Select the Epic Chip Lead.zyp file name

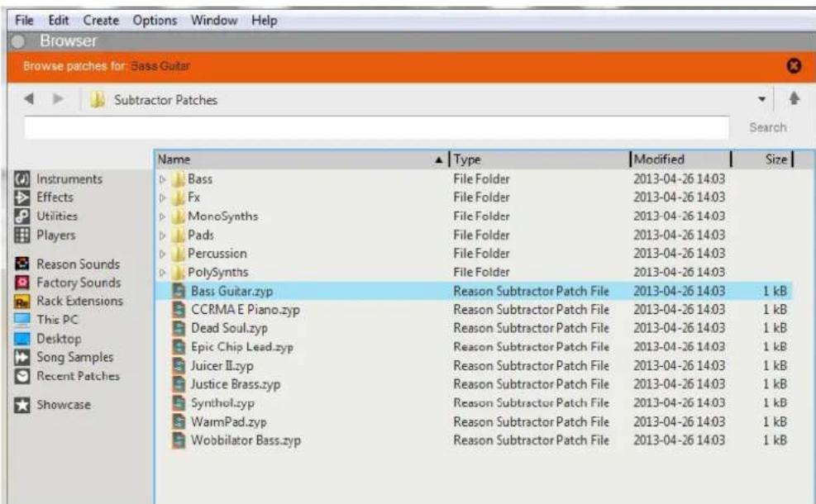tap(242, 347)
